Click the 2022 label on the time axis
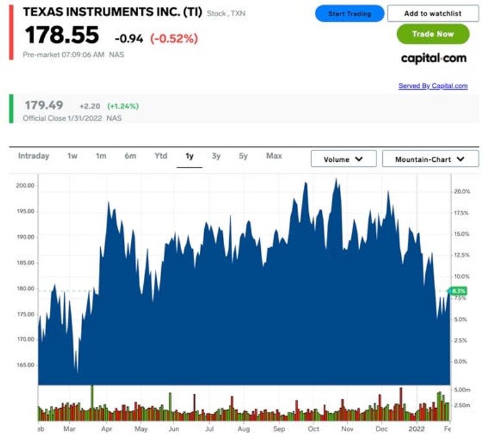The width and height of the screenshot is (498, 448). (416, 429)
